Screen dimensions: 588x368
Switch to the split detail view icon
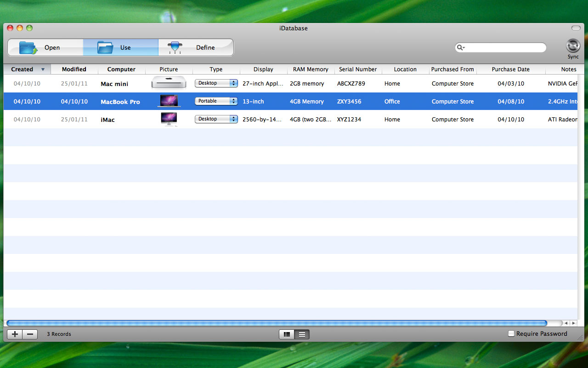287,334
